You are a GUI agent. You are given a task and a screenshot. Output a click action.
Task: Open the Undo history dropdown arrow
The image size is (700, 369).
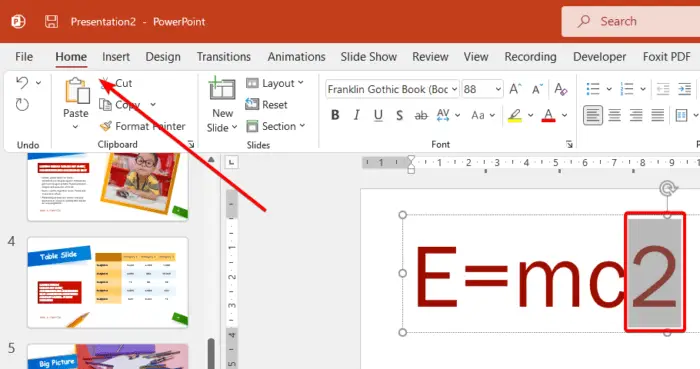pos(38,83)
